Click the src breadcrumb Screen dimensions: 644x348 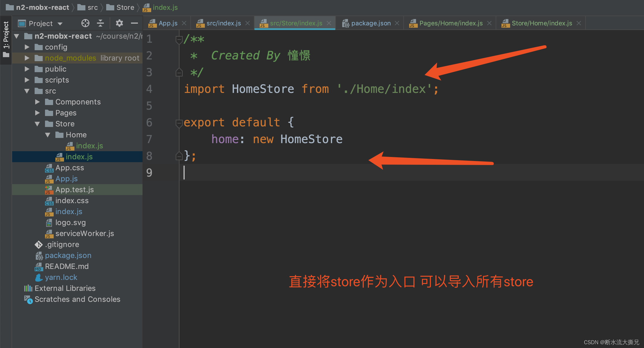point(93,7)
